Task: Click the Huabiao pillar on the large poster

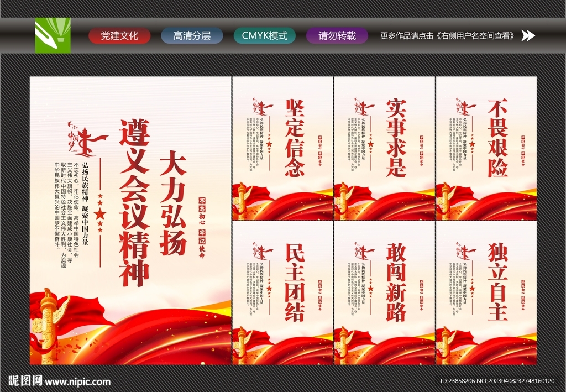Action: pos(49,326)
